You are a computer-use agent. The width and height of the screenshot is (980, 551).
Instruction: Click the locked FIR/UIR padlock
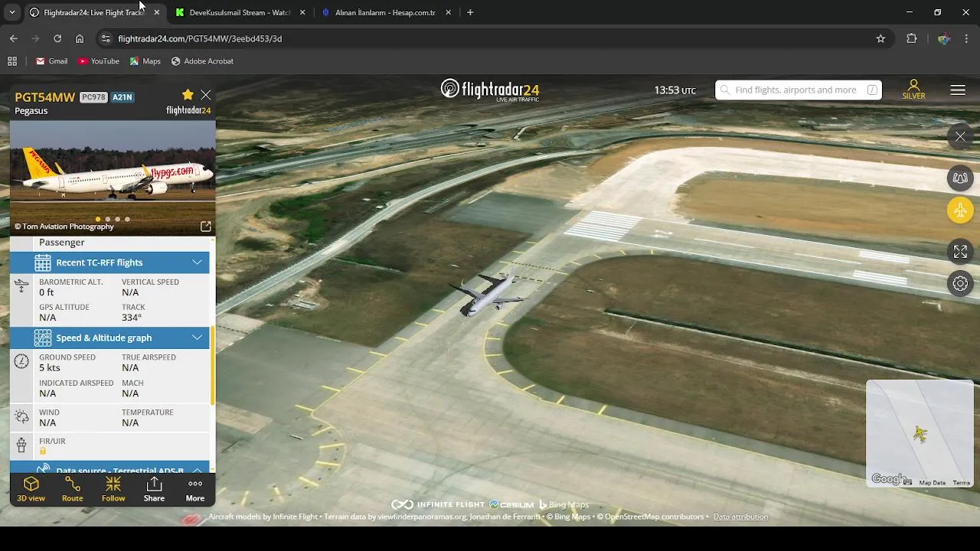point(43,452)
